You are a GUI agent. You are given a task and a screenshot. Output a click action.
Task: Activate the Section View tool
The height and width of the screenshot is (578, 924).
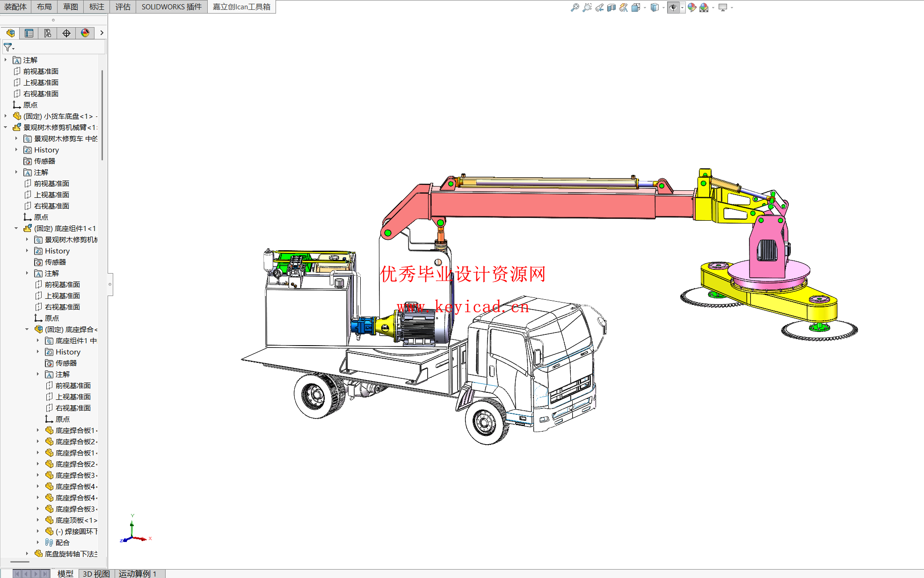coord(611,7)
